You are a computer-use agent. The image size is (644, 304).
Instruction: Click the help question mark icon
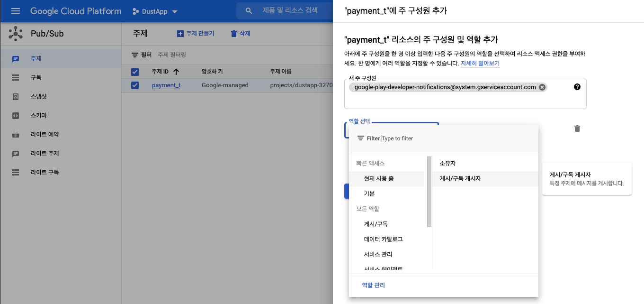[x=577, y=87]
